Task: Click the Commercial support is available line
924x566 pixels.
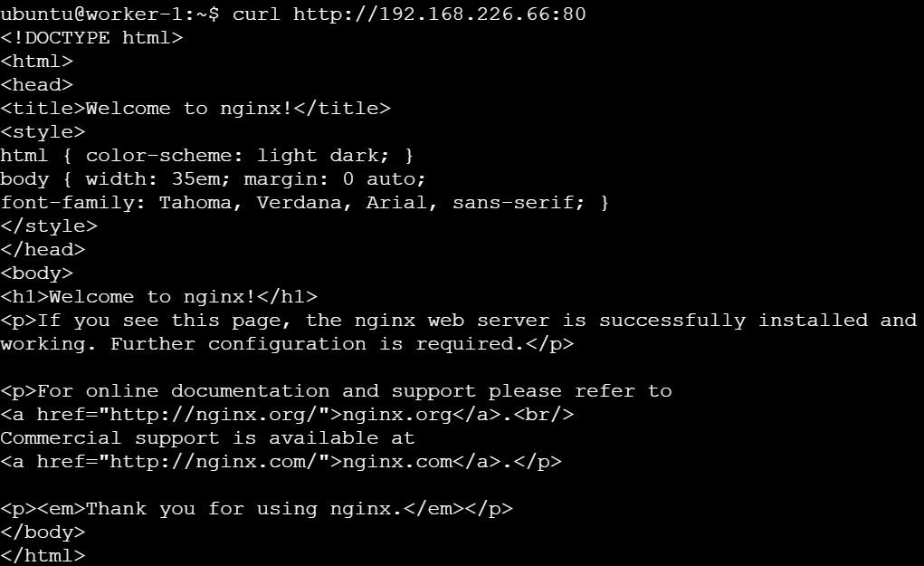Action: 207,438
